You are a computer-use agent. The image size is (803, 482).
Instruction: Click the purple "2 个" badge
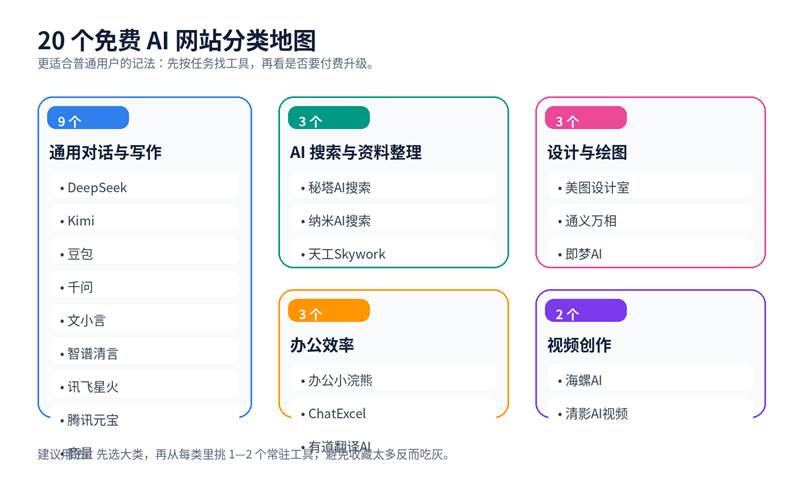click(x=585, y=312)
